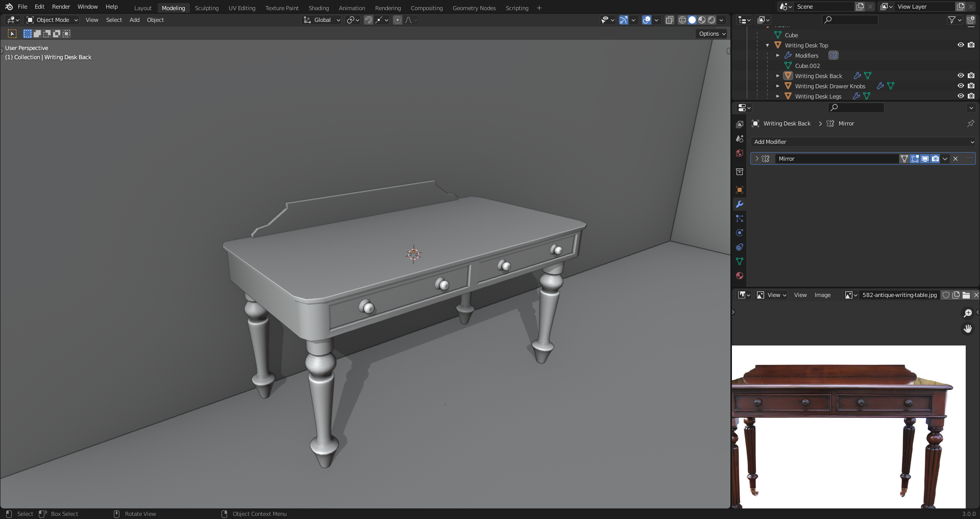The height and width of the screenshot is (519, 980).
Task: Toggle Mirror modifier render display
Action: (935, 159)
